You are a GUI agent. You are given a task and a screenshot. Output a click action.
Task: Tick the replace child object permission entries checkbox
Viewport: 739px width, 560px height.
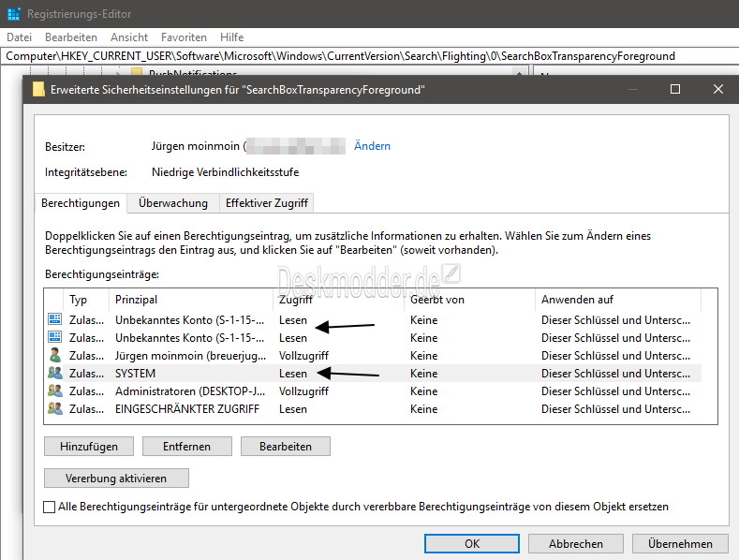click(x=49, y=507)
